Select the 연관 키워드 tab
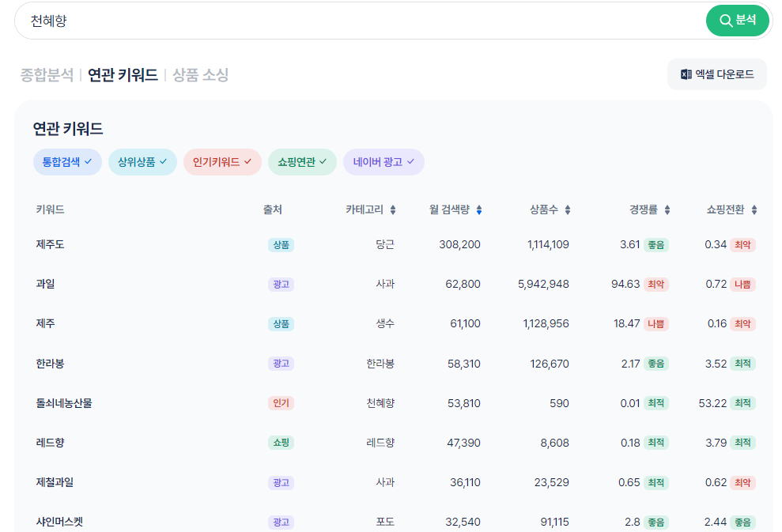782x532 pixels. pyautogui.click(x=123, y=75)
